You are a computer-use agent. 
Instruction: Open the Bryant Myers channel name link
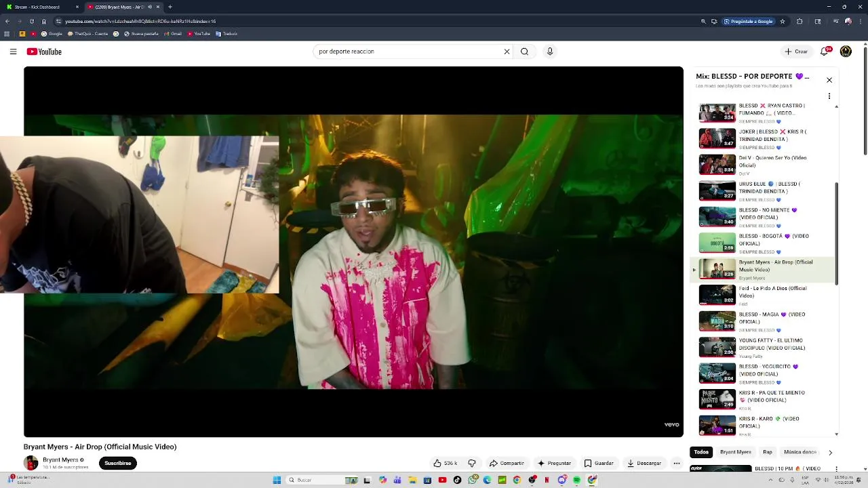pyautogui.click(x=60, y=460)
